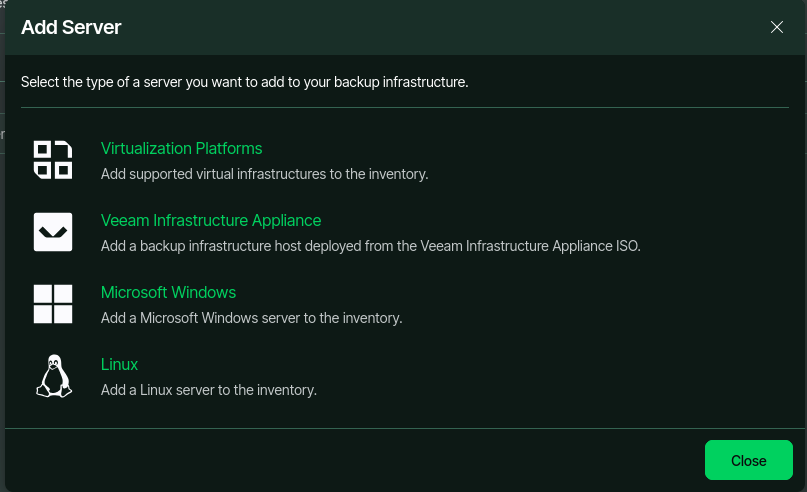Click the Veeam Infrastructure Appliance icon

(x=53, y=232)
